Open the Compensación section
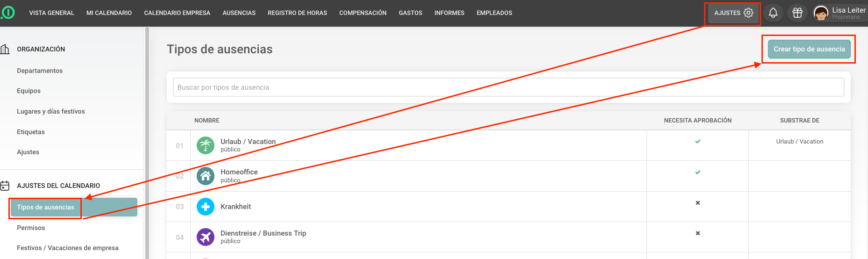The height and width of the screenshot is (259, 868). coord(363,13)
